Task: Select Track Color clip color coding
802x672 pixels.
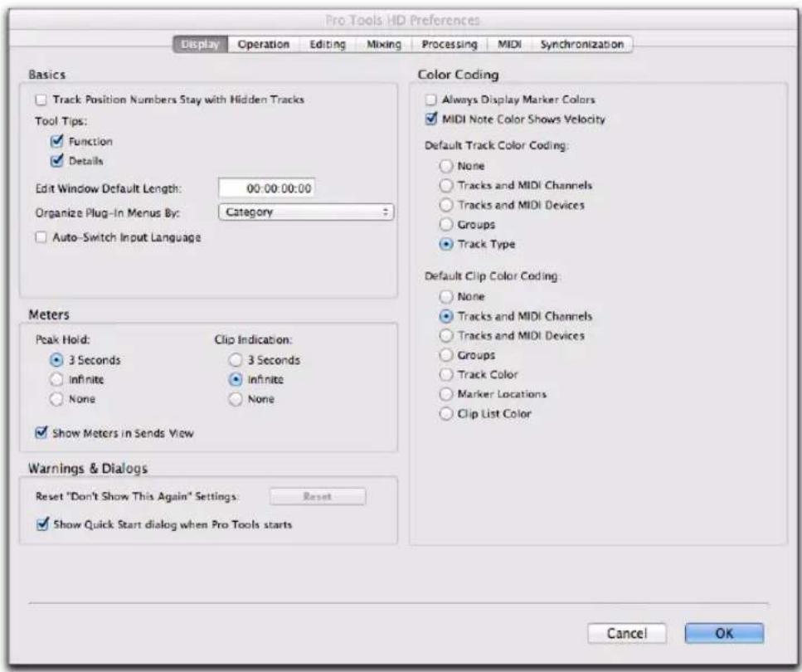Action: click(x=446, y=375)
